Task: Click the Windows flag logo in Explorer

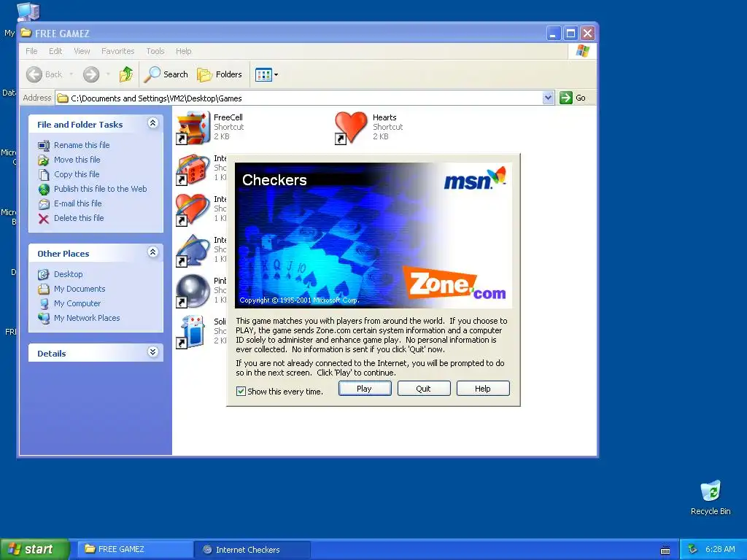Action: [x=582, y=51]
